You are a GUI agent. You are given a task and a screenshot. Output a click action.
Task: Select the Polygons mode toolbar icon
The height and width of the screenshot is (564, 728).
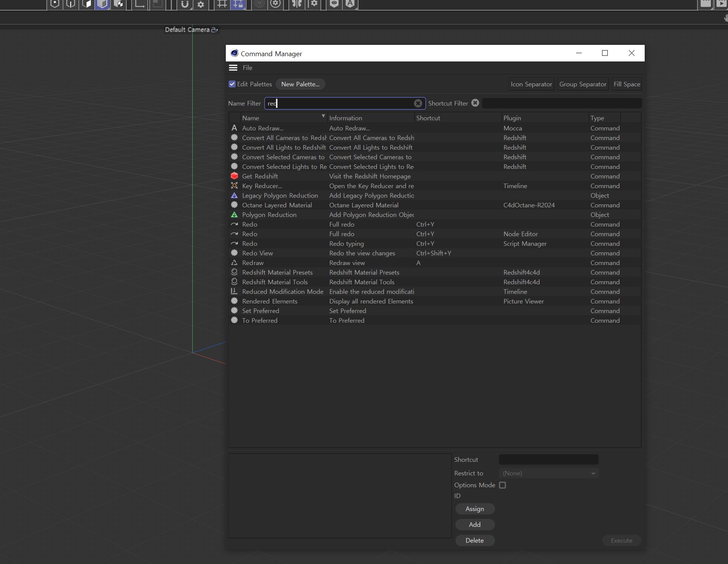click(x=87, y=4)
